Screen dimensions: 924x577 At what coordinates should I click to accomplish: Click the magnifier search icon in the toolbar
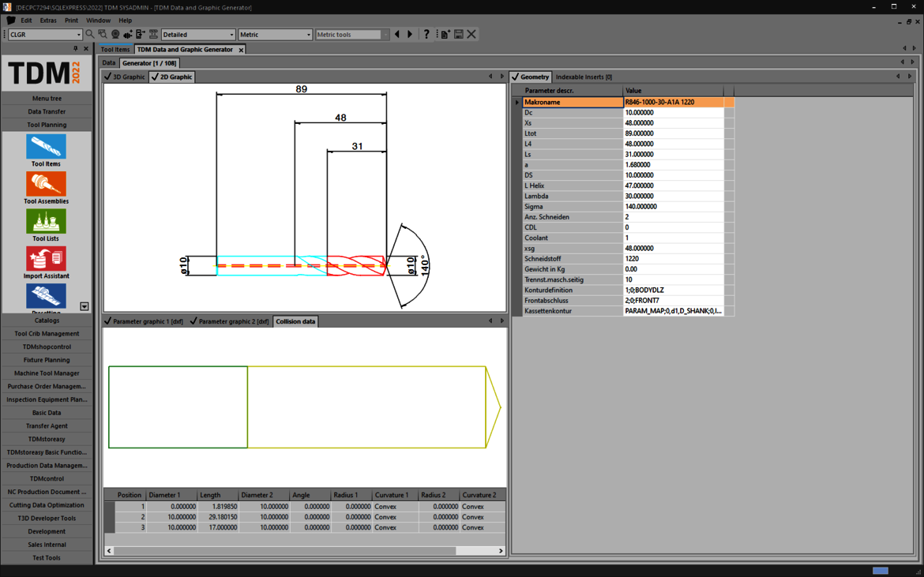coord(90,34)
